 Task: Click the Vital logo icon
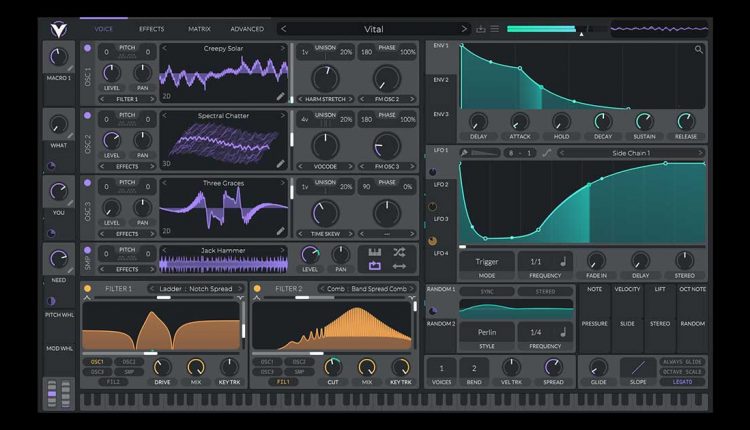(59, 30)
